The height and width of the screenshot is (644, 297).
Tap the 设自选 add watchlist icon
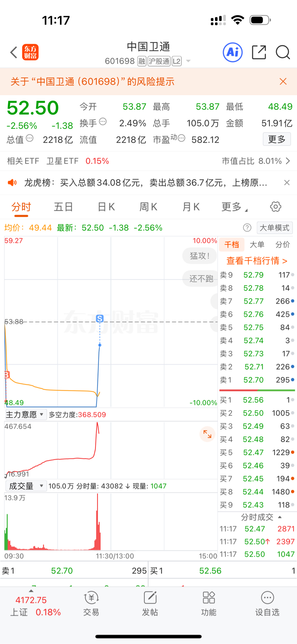(267, 604)
